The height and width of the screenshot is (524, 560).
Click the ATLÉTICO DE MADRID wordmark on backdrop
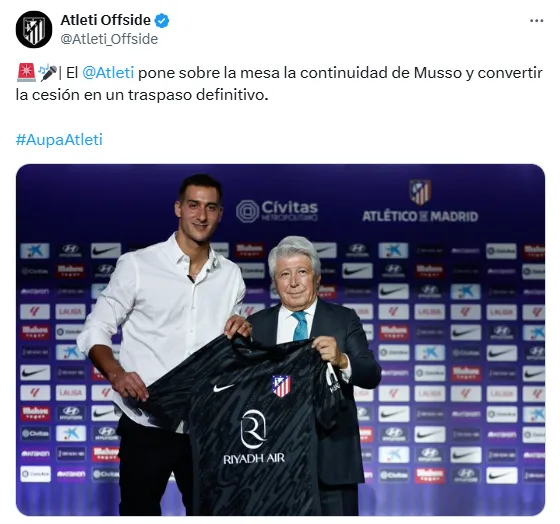(420, 216)
